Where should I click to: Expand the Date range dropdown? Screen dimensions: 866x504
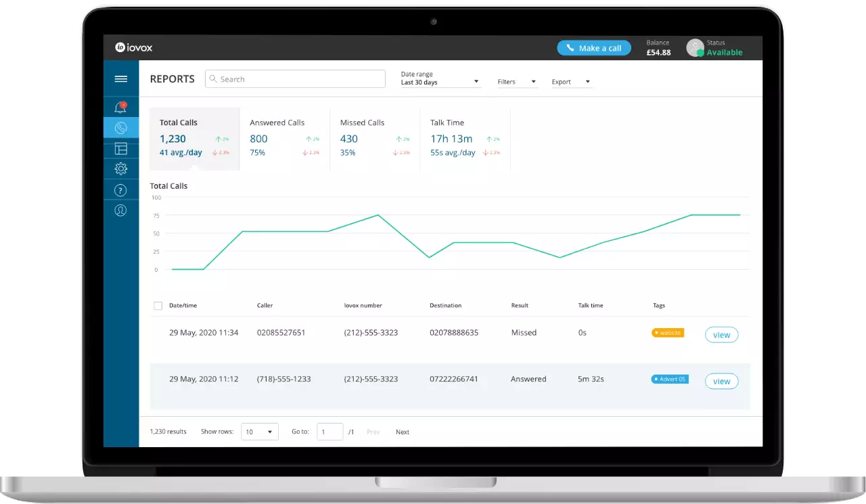pos(440,82)
